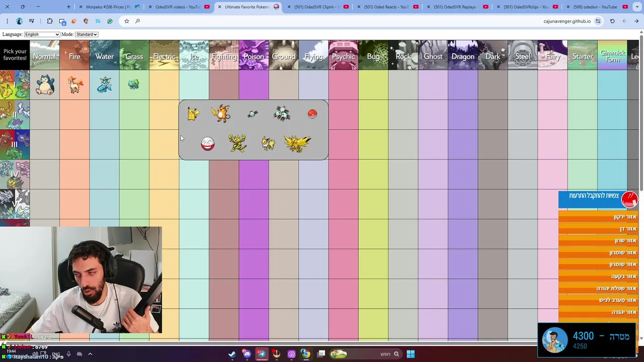Click the Gimmick Form column header

[612, 55]
